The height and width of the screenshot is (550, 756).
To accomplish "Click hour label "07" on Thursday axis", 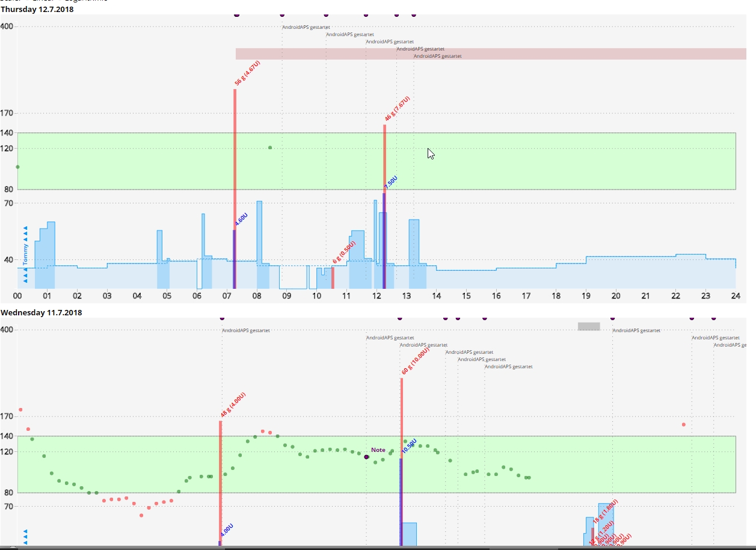I will [x=227, y=295].
